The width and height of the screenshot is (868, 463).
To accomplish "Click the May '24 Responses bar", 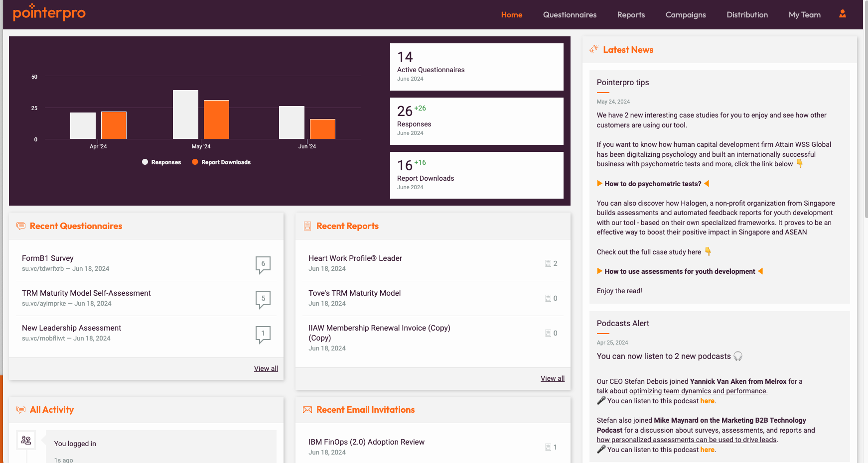I will (185, 115).
